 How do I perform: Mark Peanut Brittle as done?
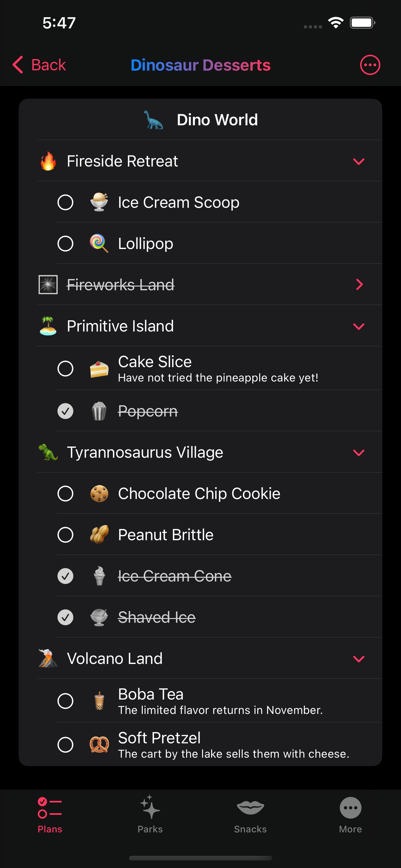click(65, 535)
